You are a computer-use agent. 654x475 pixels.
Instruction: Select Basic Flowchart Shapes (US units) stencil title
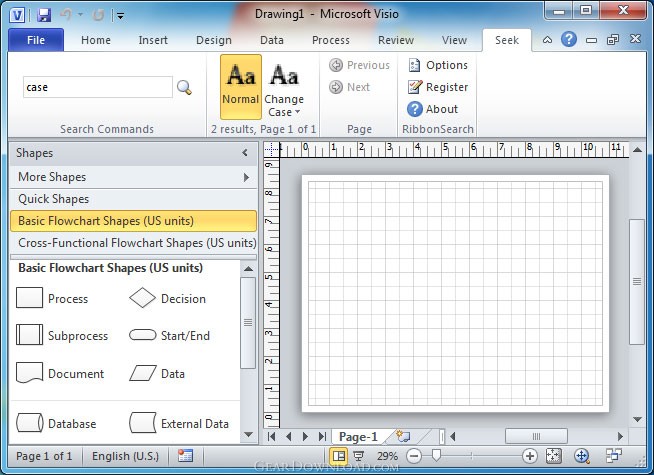pyautogui.click(x=133, y=221)
